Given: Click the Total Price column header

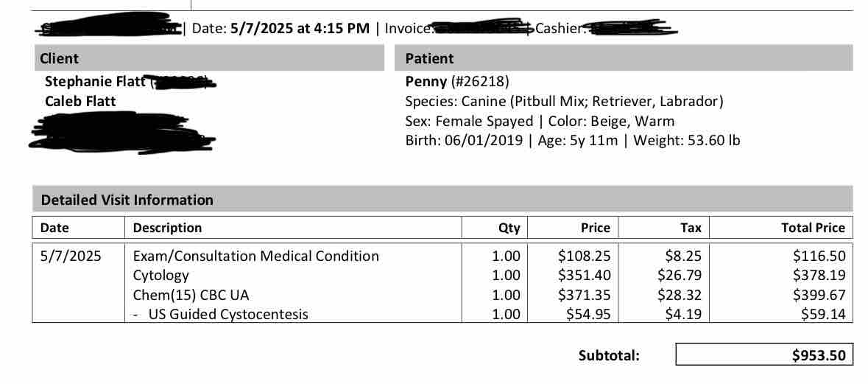Looking at the screenshot, I should click(x=814, y=228).
